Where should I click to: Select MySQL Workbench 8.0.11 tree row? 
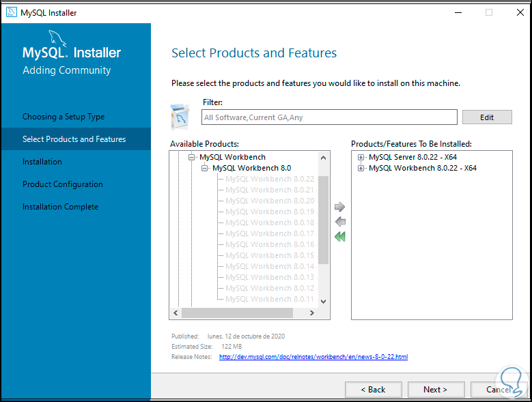270,299
